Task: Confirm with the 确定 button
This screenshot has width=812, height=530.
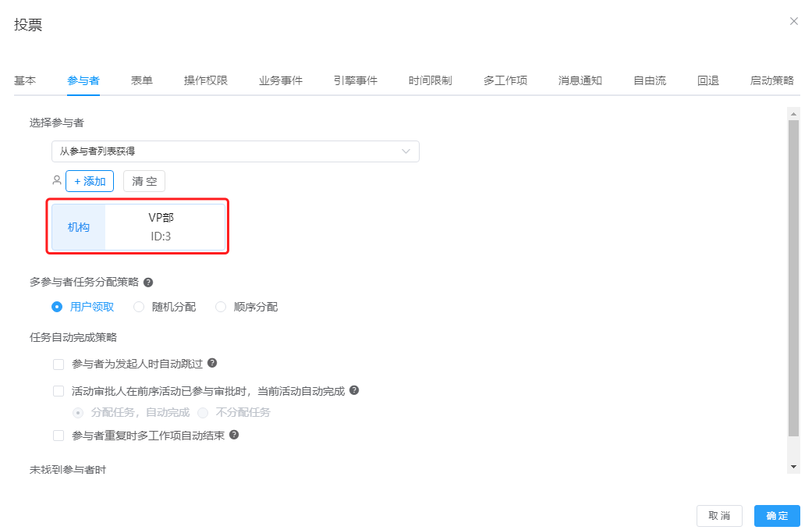Action: point(777,516)
